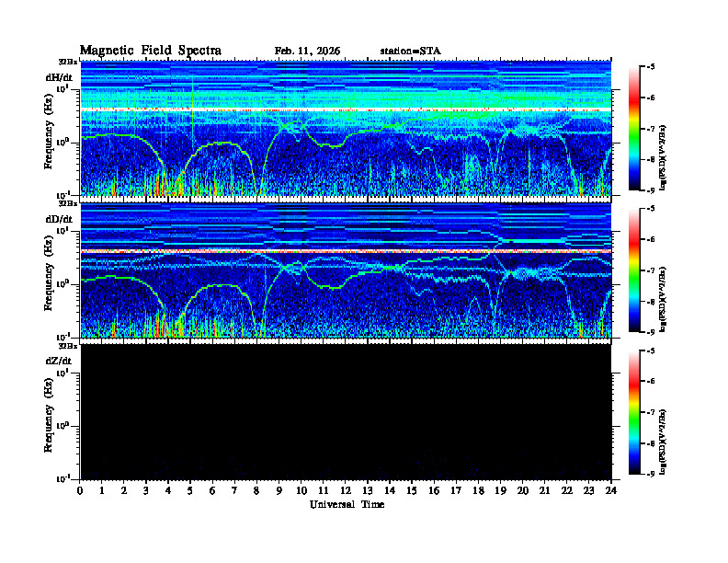Image resolution: width=728 pixels, height=563 pixels.
Task: Click hour 6 on time axis
Action: 212,490
